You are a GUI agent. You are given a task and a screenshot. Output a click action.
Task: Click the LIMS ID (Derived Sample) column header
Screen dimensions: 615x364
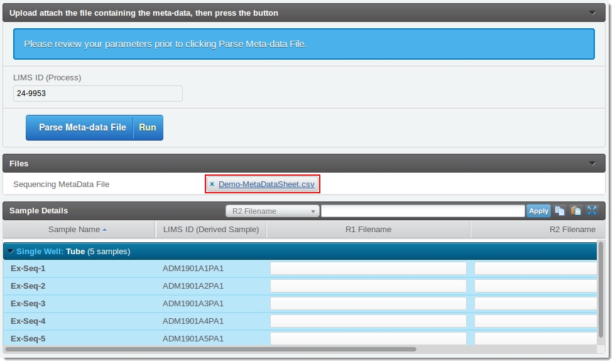coord(211,230)
